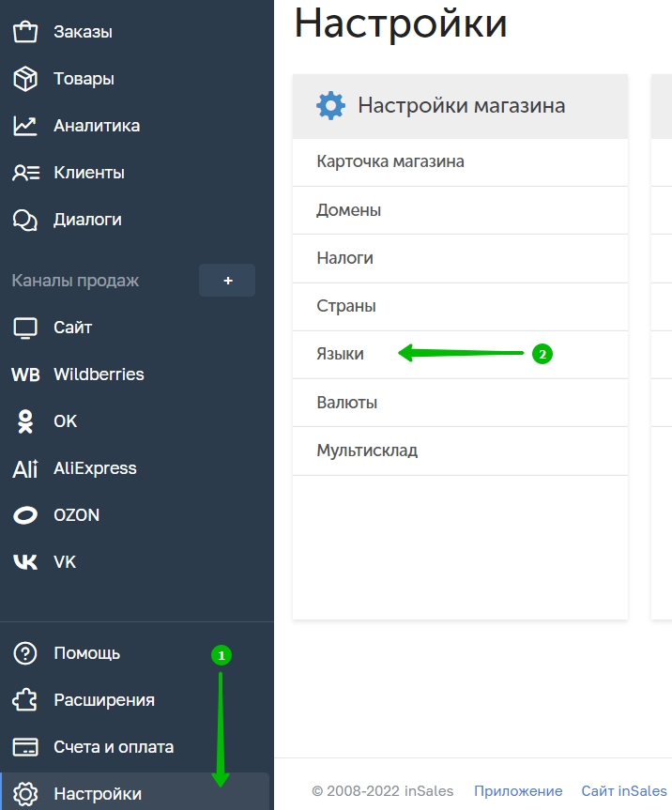This screenshot has width=672, height=810.
Task: Visit the Сайт inSales footer link
Action: [x=624, y=791]
